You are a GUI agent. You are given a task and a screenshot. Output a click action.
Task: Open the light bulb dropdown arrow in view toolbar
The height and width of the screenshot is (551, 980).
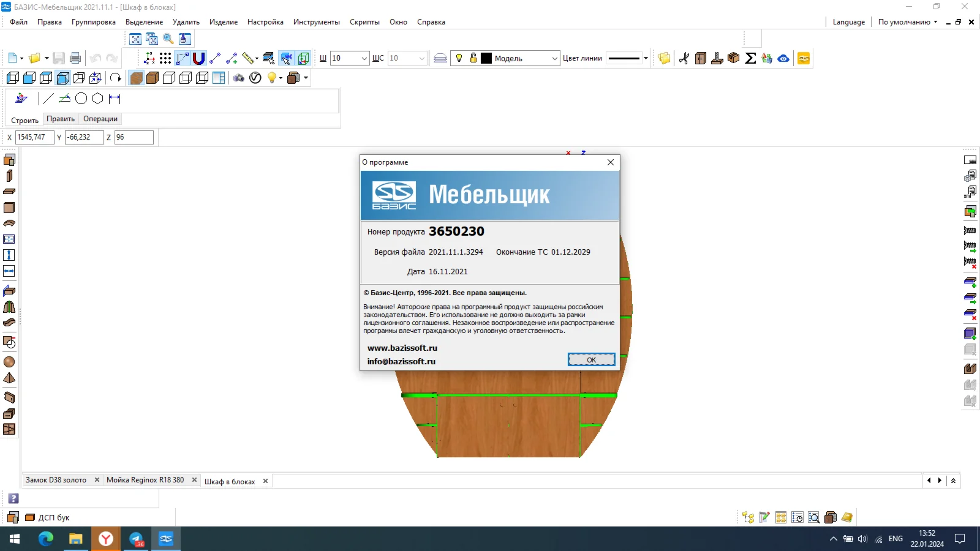click(281, 78)
